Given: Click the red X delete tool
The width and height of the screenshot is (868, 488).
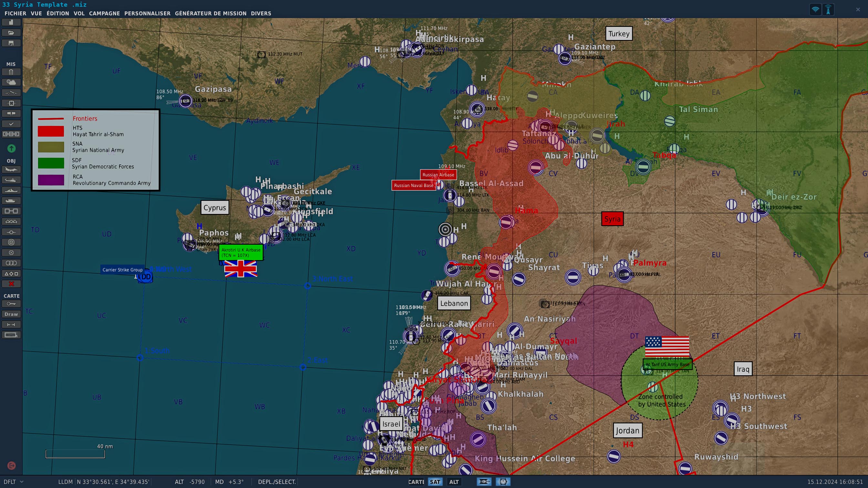Looking at the screenshot, I should (11, 284).
